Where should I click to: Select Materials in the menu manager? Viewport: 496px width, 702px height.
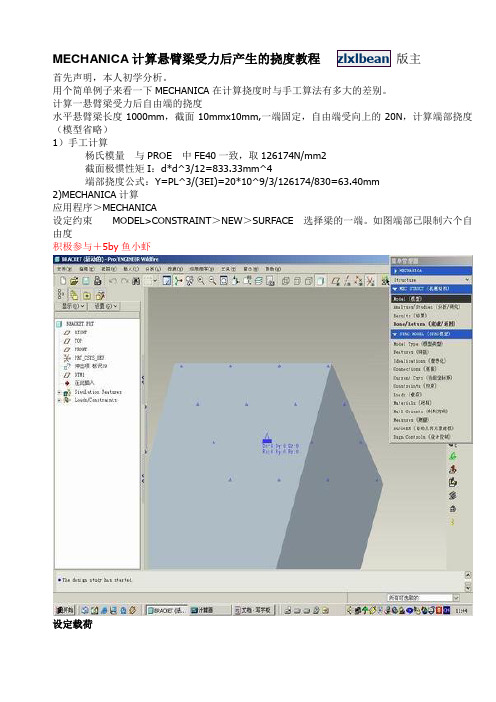[412, 403]
